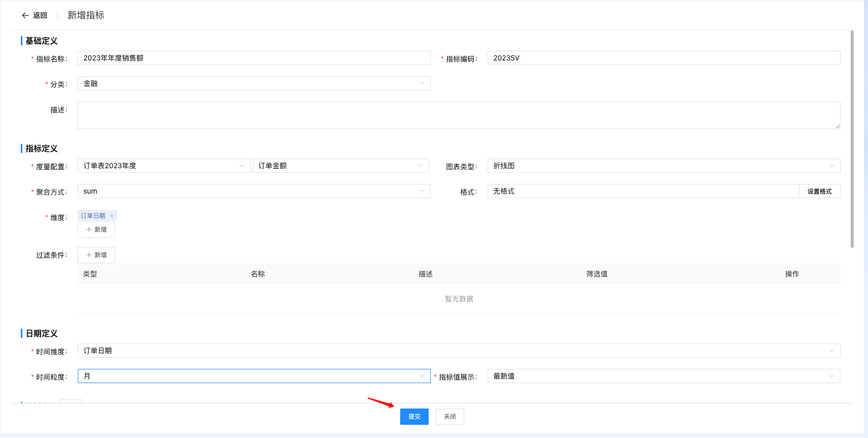Open the 订单金额 field dropdown
Screen dimensions: 868x438
point(340,166)
